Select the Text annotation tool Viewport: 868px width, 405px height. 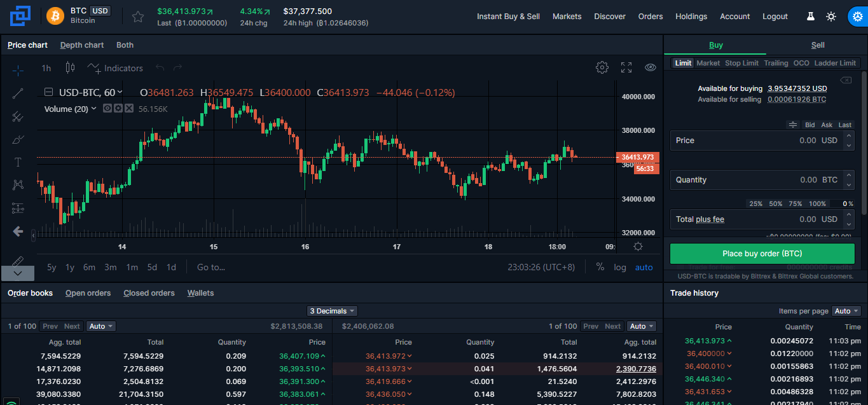click(x=18, y=162)
